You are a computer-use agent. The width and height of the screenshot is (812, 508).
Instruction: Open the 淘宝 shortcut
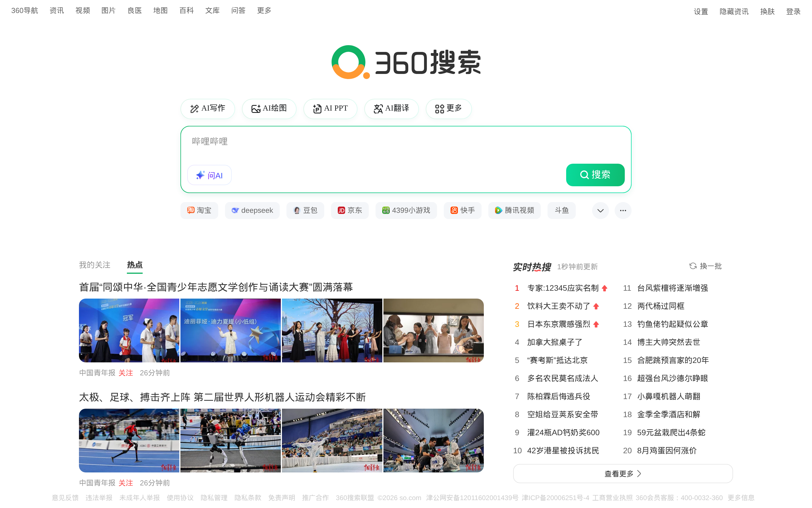coord(199,210)
